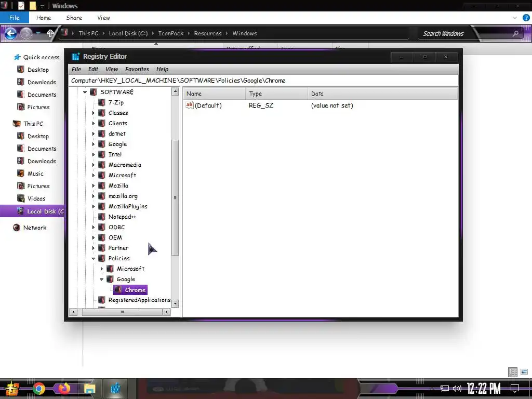Expand the Clients key
Image resolution: width=532 pixels, height=399 pixels.
(94, 124)
